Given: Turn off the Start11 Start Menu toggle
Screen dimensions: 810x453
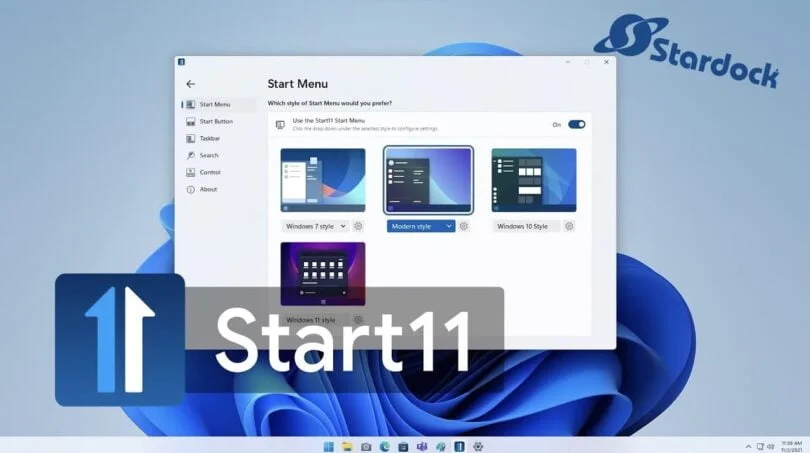Looking at the screenshot, I should (577, 124).
